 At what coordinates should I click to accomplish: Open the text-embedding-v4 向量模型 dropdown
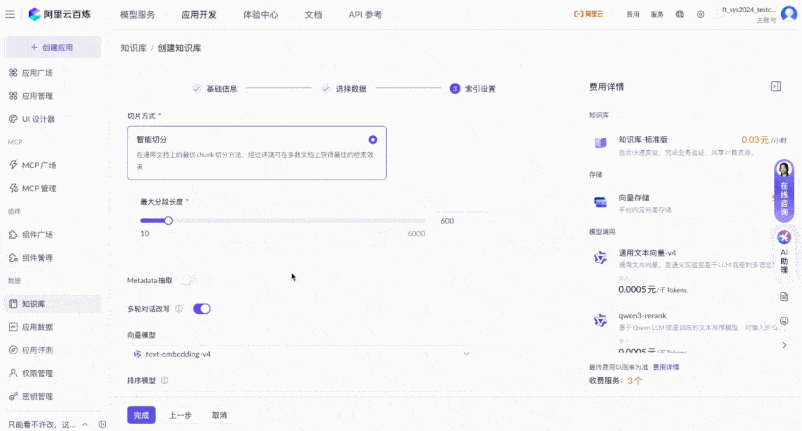coord(300,354)
